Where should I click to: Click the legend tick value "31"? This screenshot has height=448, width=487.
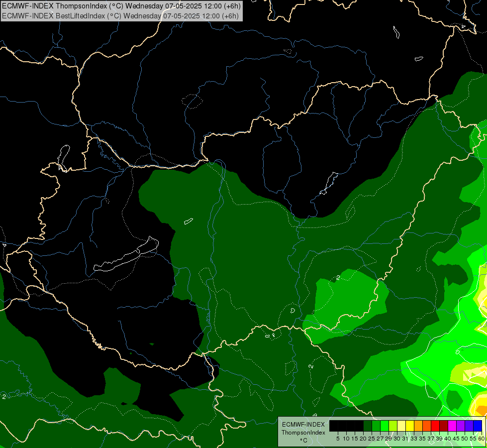(x=405, y=439)
